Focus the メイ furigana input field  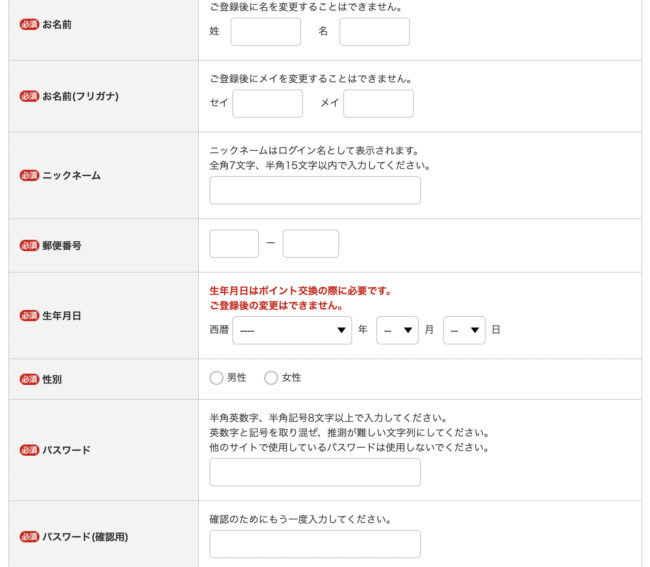point(378,104)
